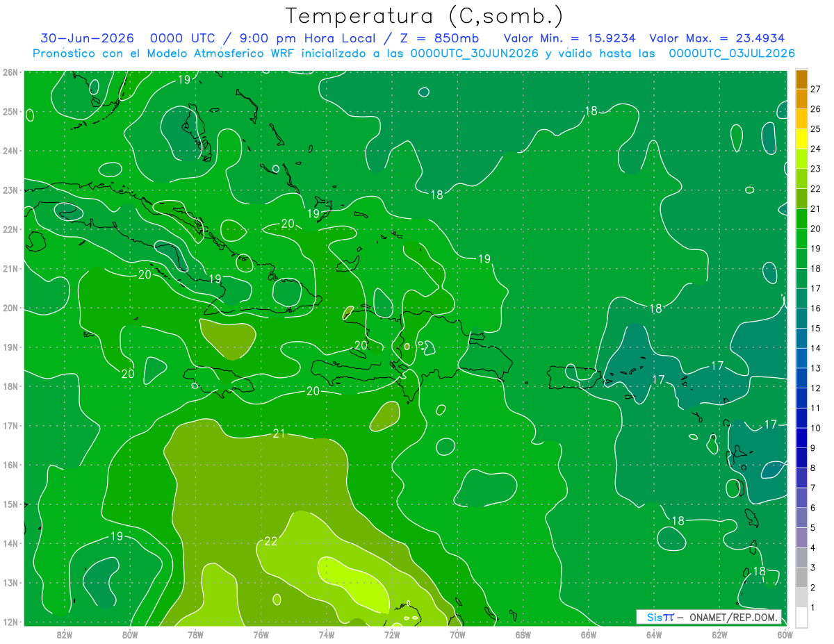Pick the 66W longitude label
The image size is (834, 644).
[589, 634]
